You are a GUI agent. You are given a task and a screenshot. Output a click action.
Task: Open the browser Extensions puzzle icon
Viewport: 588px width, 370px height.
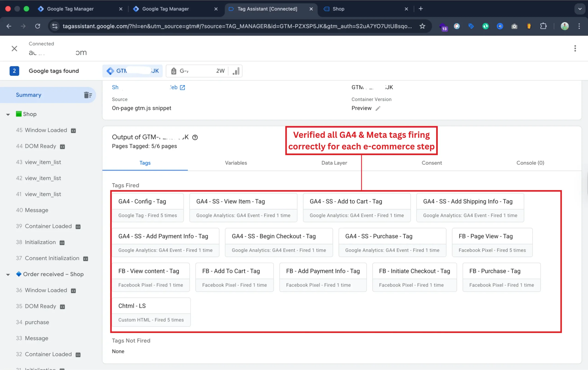point(543,26)
